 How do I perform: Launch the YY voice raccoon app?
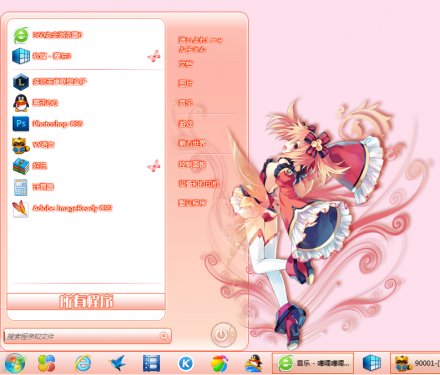(x=33, y=145)
